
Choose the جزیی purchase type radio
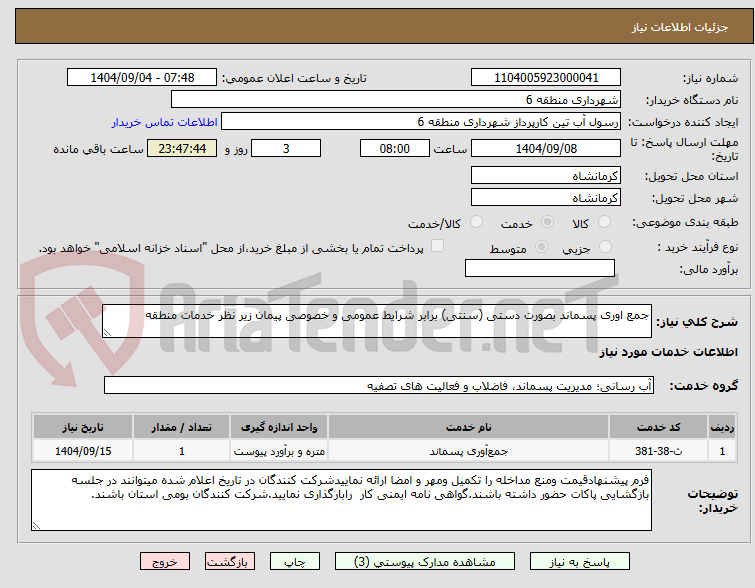(605, 247)
